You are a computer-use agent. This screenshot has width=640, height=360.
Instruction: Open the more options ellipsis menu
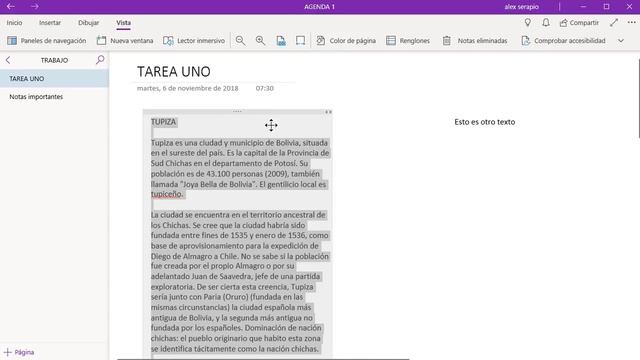631,23
